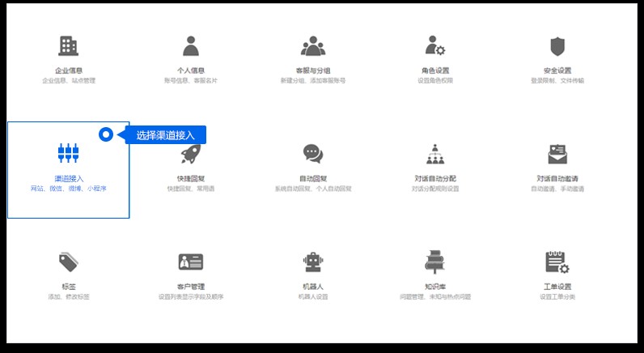Click the subtitle 系统自动回复、个人自动回复

click(313, 189)
